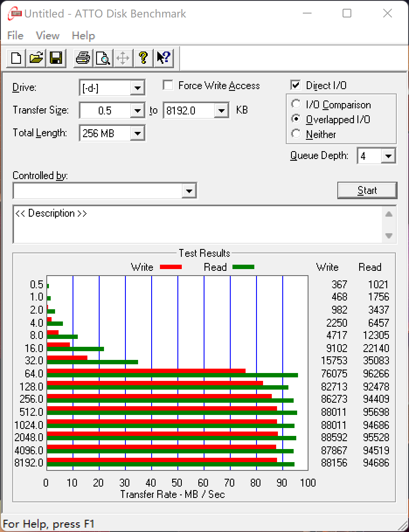Print results using printer icon
The image size is (409, 532).
[83, 58]
